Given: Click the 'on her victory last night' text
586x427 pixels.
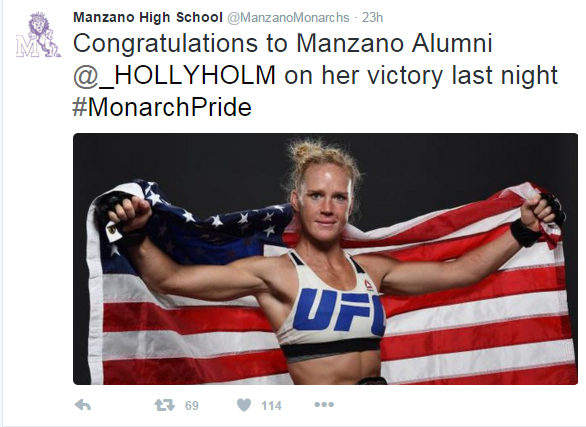Looking at the screenshot, I should click(x=421, y=75).
